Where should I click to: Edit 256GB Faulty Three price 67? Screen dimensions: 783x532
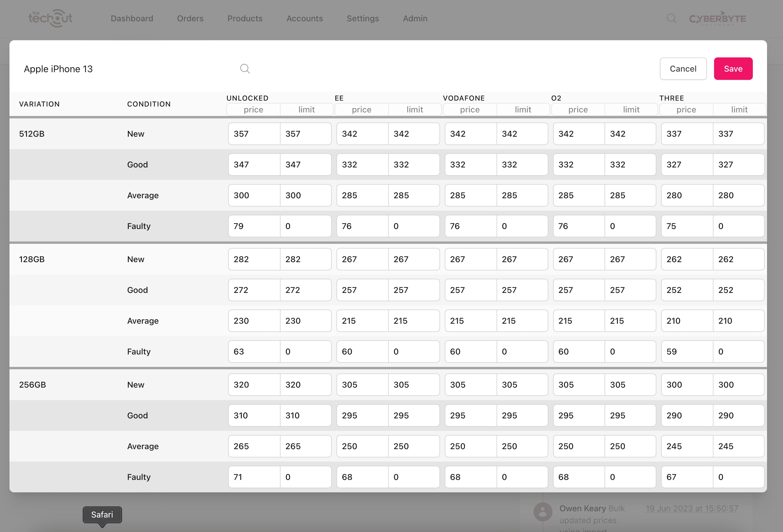pyautogui.click(x=687, y=477)
